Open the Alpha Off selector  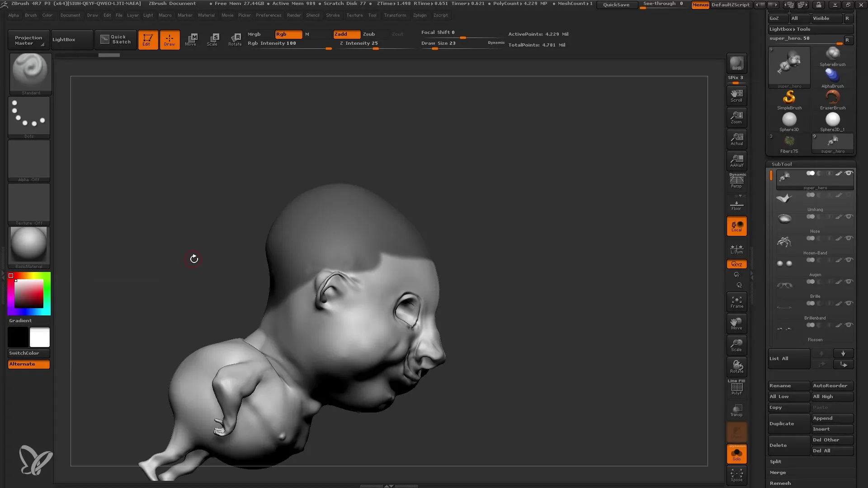(29, 160)
